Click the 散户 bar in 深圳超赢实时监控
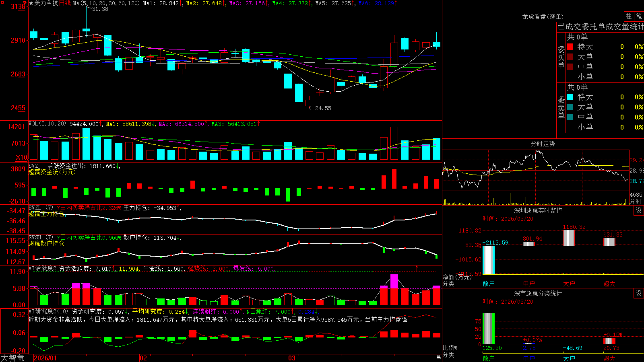This screenshot has height=362, width=644. tap(488, 260)
